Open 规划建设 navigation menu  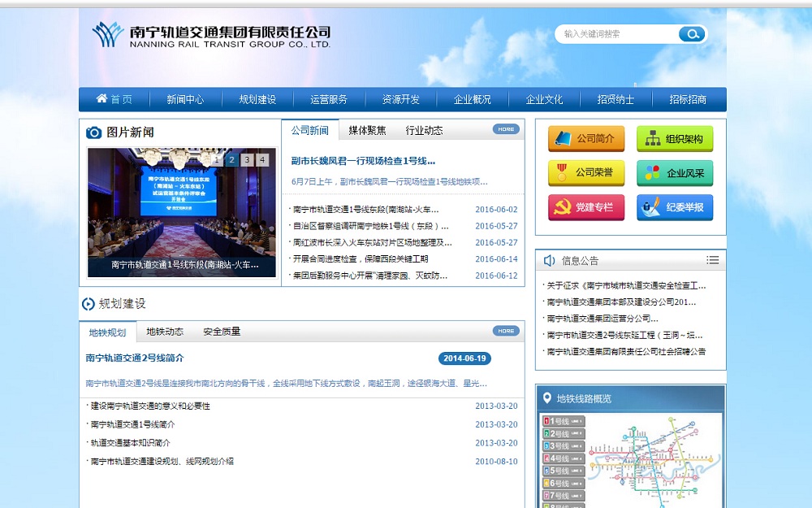257,99
